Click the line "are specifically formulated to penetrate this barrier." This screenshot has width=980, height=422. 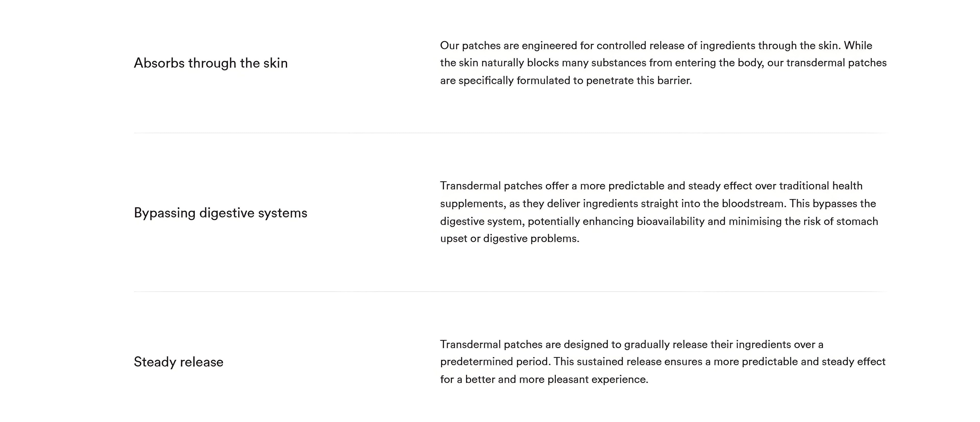pyautogui.click(x=566, y=81)
